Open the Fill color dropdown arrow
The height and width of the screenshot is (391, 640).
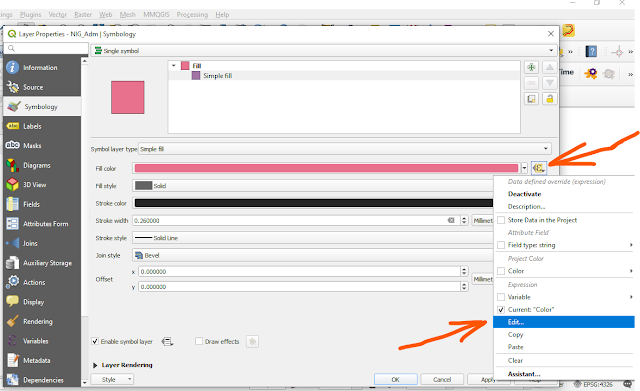[x=524, y=168]
